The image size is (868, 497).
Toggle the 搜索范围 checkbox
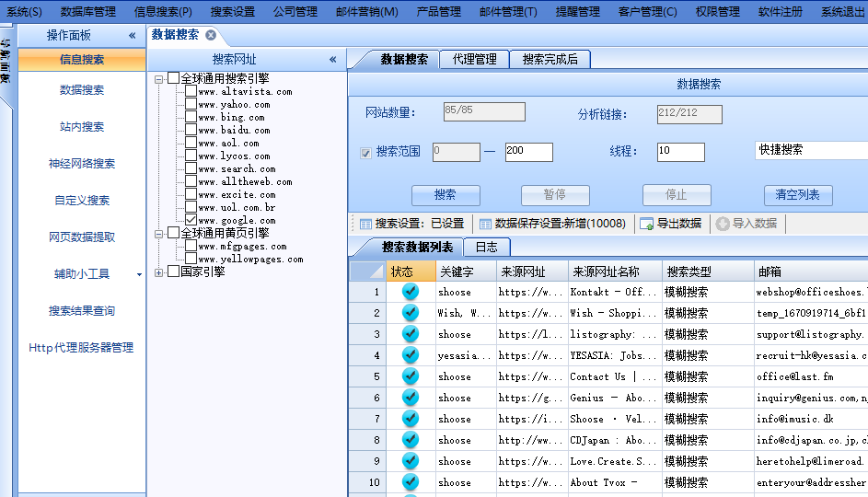click(365, 153)
